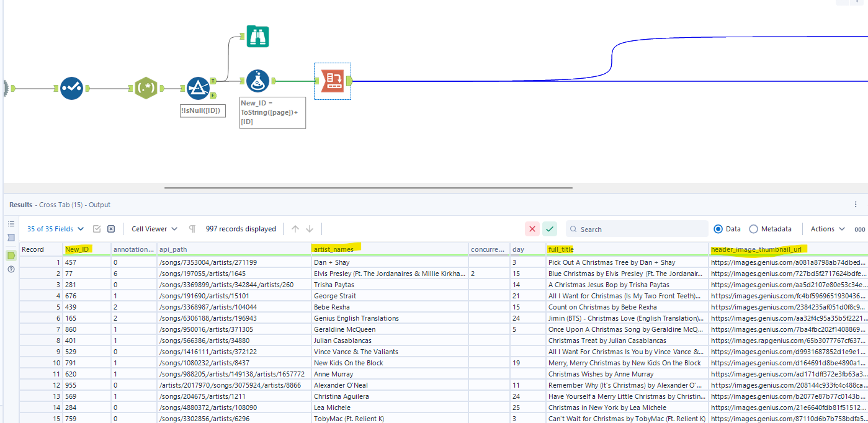Click the red X cancel icon

tap(532, 229)
